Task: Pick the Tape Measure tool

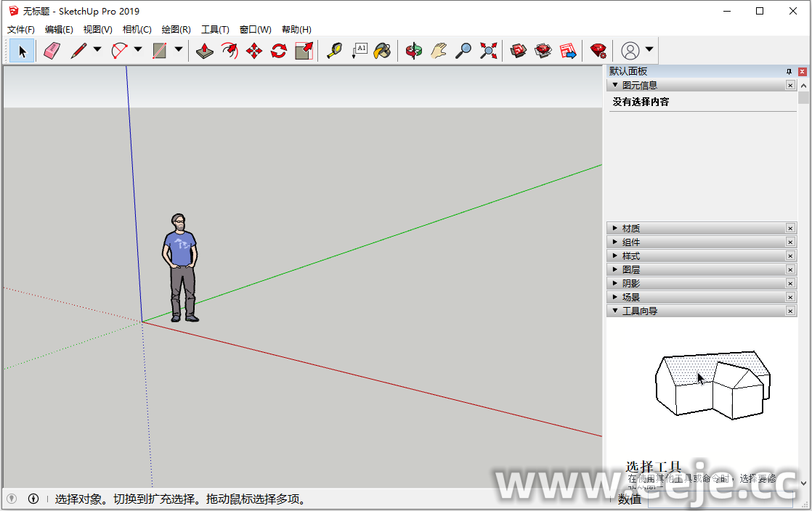Action: click(x=334, y=51)
